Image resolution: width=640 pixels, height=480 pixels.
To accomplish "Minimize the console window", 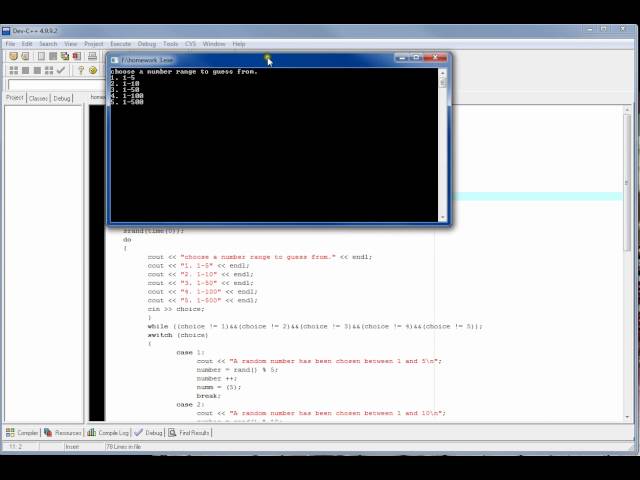I will (x=402, y=58).
